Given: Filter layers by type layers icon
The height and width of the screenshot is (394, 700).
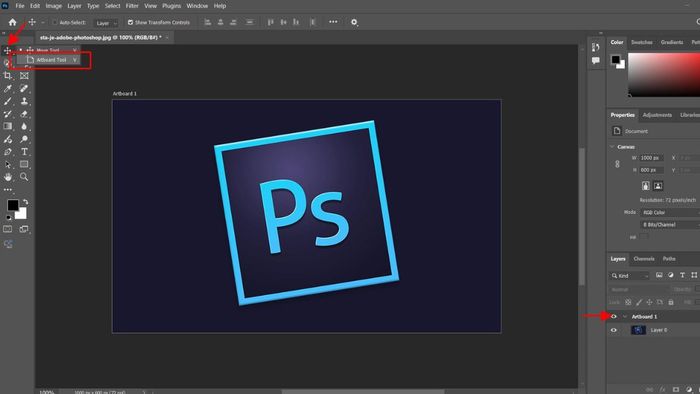Looking at the screenshot, I should coord(682,275).
